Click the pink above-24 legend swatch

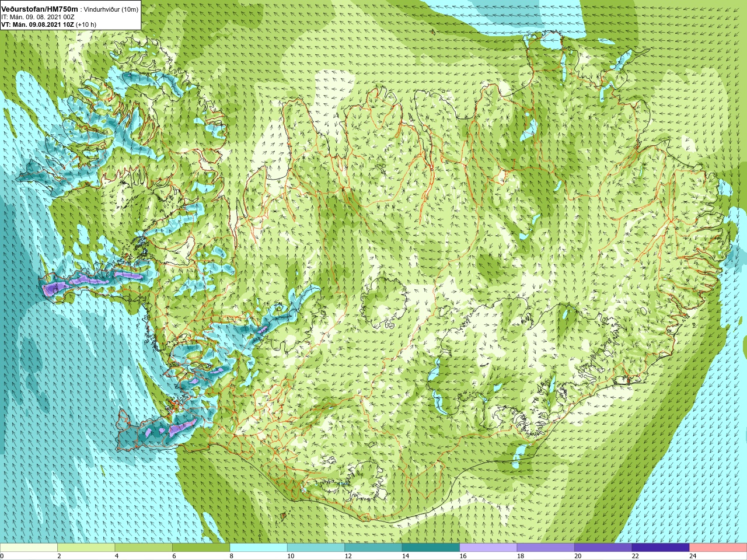pos(718,548)
